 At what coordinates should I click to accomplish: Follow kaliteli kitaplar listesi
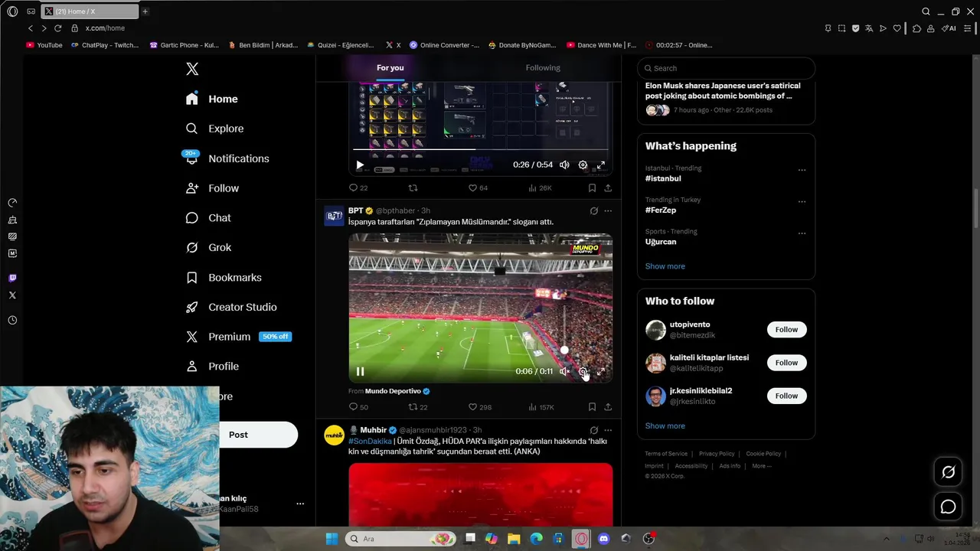tap(786, 363)
